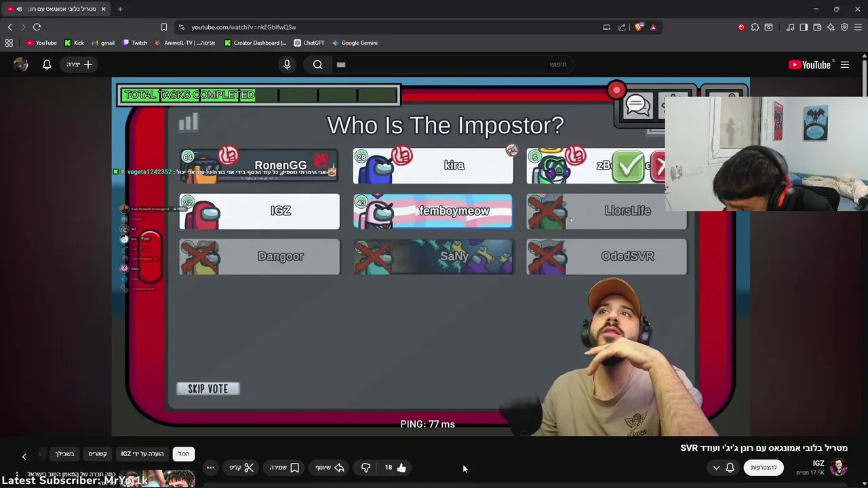Select the 'הועלה על ידי IGZ' chip

click(142, 454)
